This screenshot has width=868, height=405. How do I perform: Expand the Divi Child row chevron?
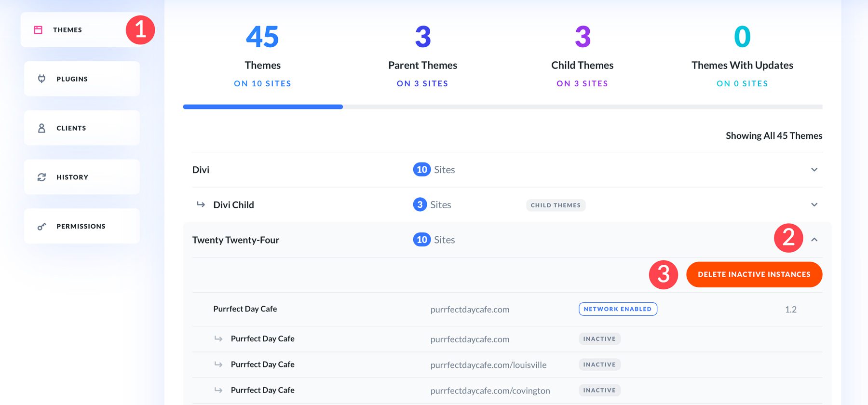(x=814, y=204)
